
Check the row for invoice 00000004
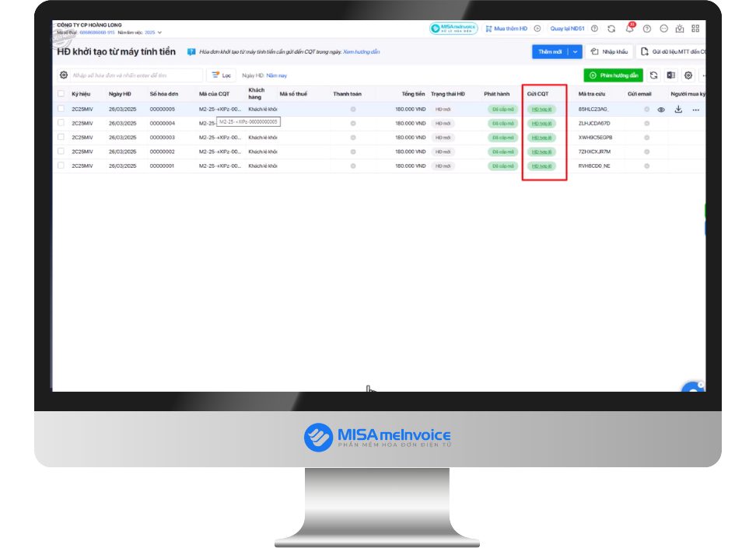(x=61, y=123)
